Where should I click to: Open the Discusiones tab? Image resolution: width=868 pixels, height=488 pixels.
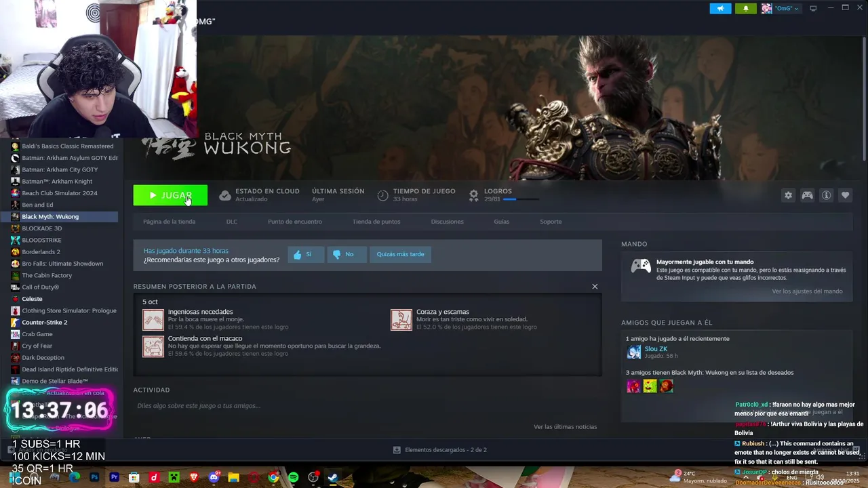(x=448, y=222)
